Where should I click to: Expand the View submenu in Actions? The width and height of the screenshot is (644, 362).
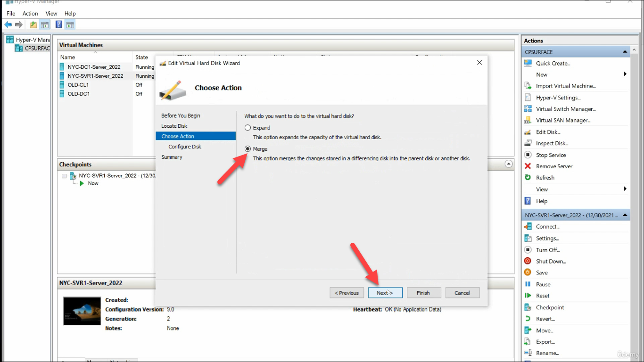pyautogui.click(x=625, y=189)
